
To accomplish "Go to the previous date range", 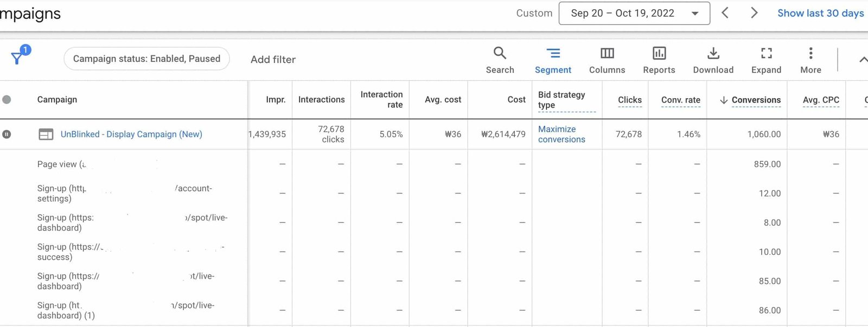I will [x=725, y=13].
